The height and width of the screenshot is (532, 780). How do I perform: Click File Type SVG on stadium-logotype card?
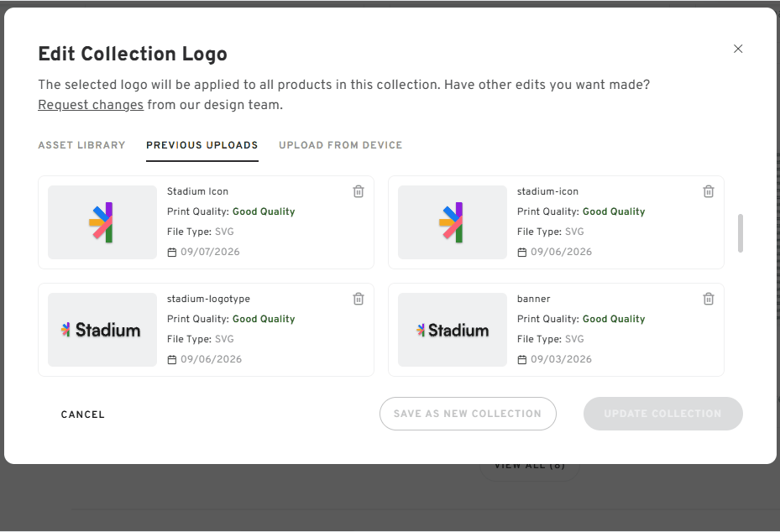pyautogui.click(x=201, y=339)
